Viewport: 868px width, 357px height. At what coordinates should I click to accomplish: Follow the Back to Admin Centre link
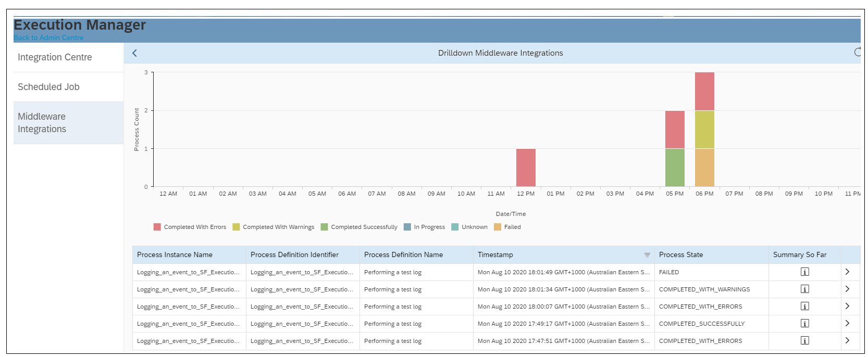click(x=48, y=38)
